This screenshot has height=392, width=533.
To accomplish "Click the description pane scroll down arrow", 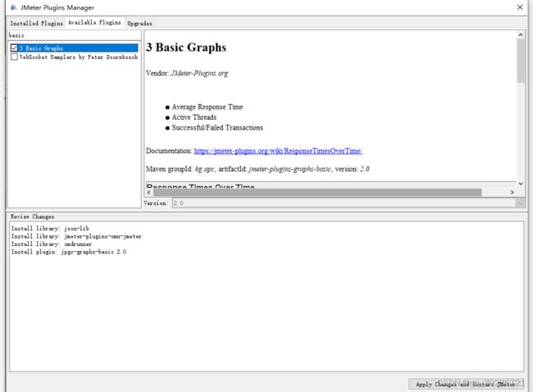I will coord(521,184).
